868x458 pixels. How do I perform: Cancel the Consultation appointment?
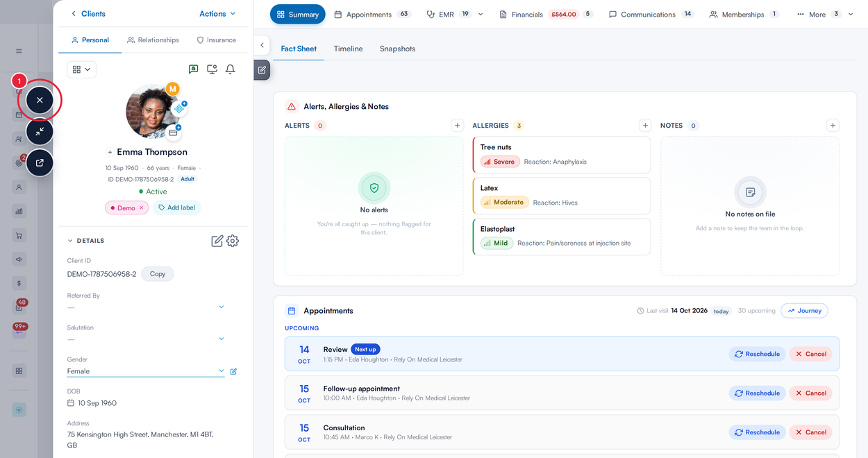point(810,432)
